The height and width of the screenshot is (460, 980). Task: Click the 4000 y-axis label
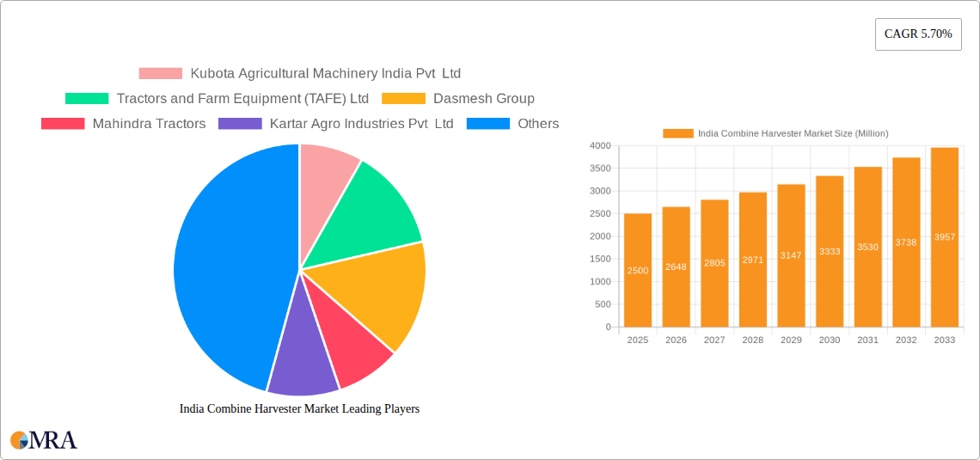pyautogui.click(x=600, y=145)
